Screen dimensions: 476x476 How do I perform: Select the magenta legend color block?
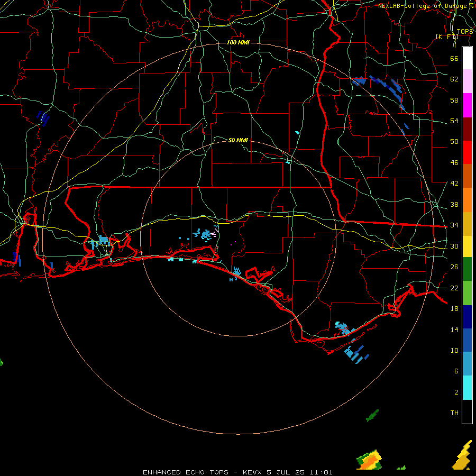467,105
